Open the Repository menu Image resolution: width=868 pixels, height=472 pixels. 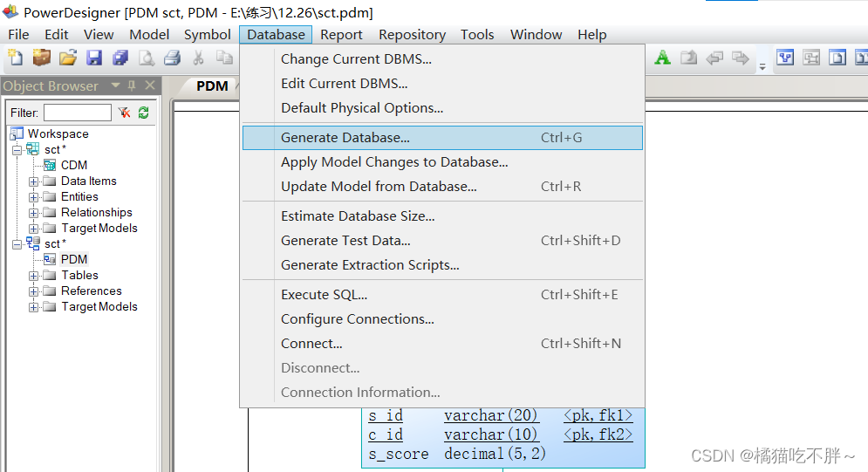click(412, 35)
